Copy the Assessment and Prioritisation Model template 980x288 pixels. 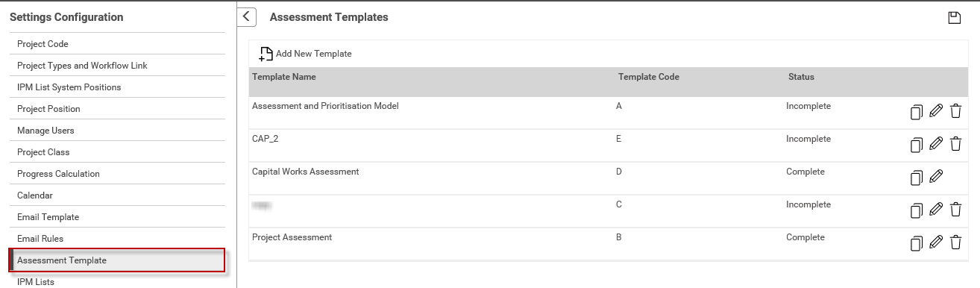coord(917,112)
